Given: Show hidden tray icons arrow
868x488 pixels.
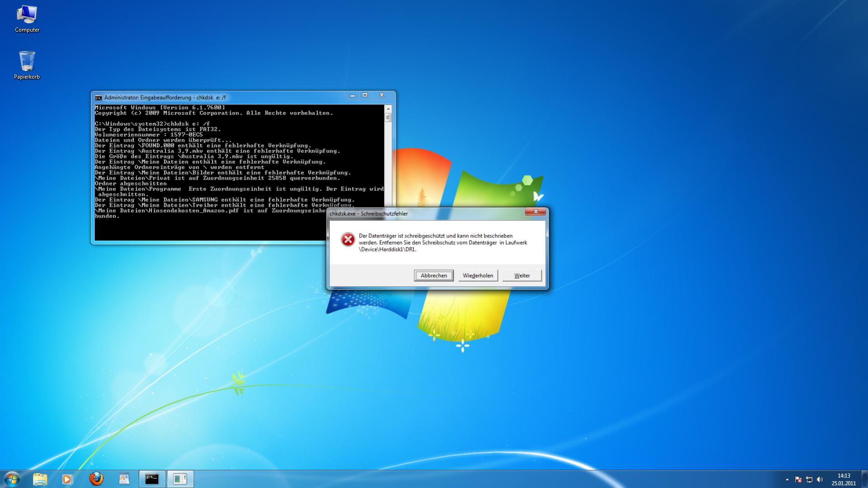Looking at the screenshot, I should pyautogui.click(x=787, y=479).
